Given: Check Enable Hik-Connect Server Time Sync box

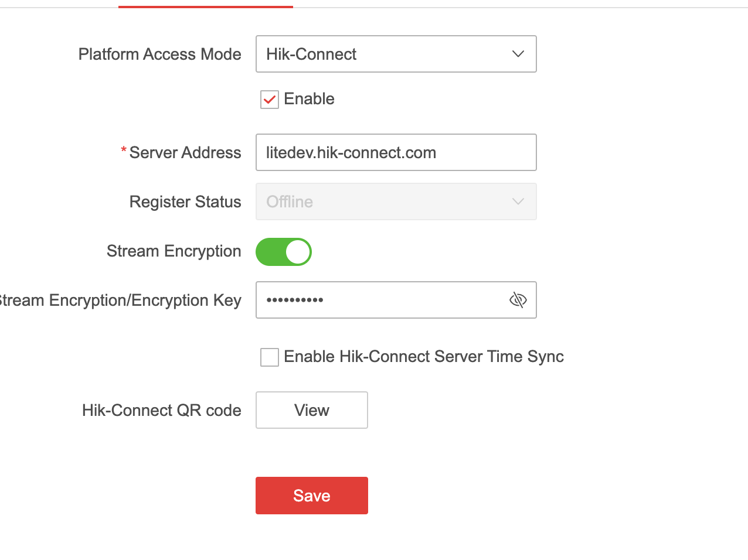Looking at the screenshot, I should coord(270,357).
